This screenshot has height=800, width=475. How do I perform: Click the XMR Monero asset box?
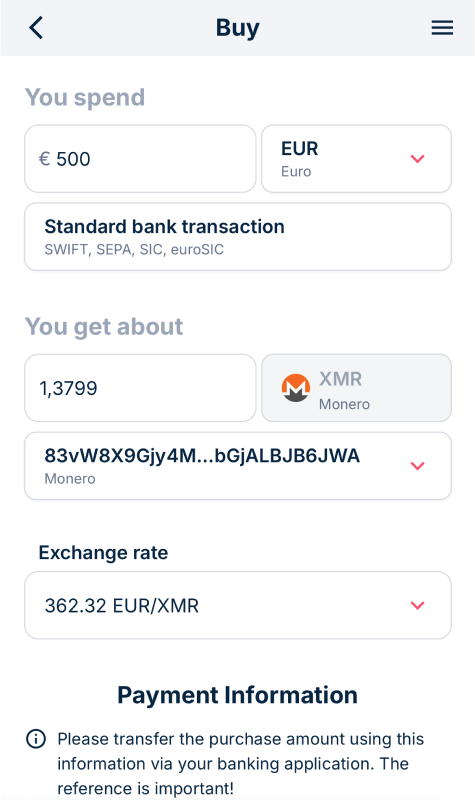pos(356,388)
